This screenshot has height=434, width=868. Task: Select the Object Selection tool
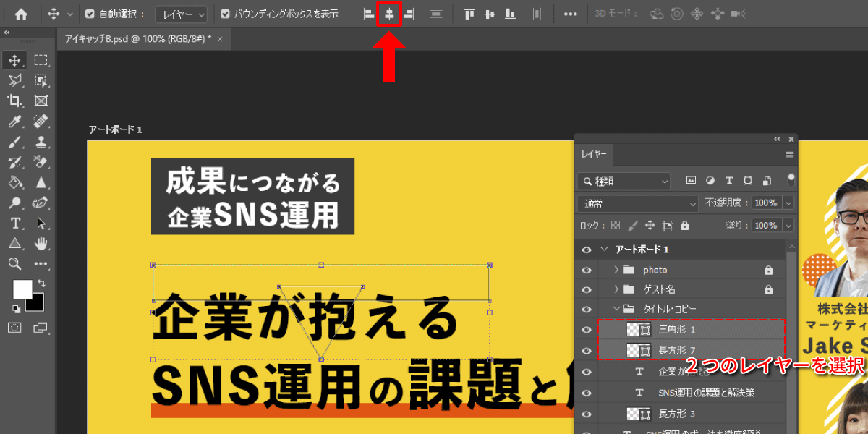(x=41, y=80)
